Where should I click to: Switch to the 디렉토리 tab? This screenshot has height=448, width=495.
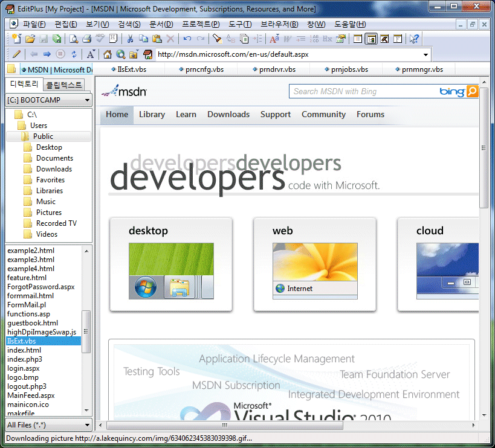(24, 84)
